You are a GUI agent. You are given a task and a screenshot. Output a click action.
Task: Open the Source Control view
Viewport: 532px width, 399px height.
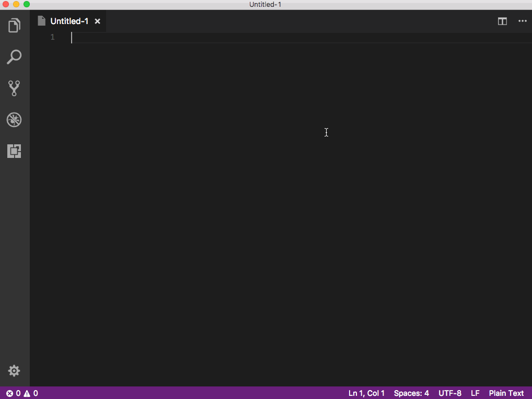click(14, 88)
